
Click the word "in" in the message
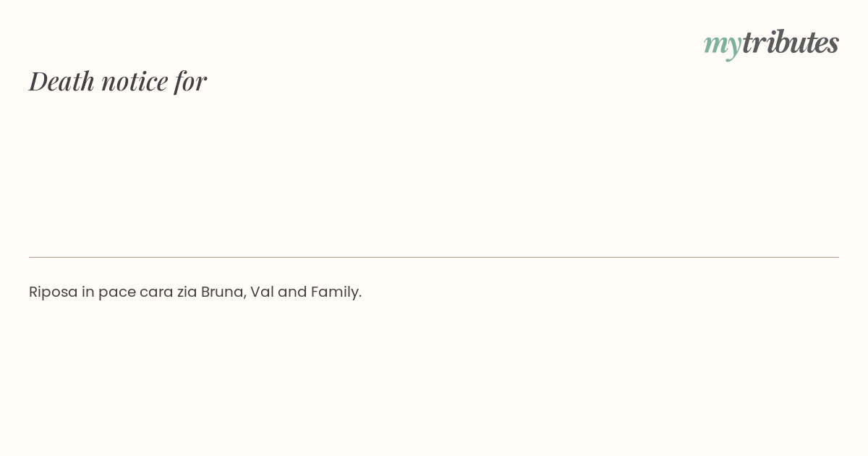point(88,292)
